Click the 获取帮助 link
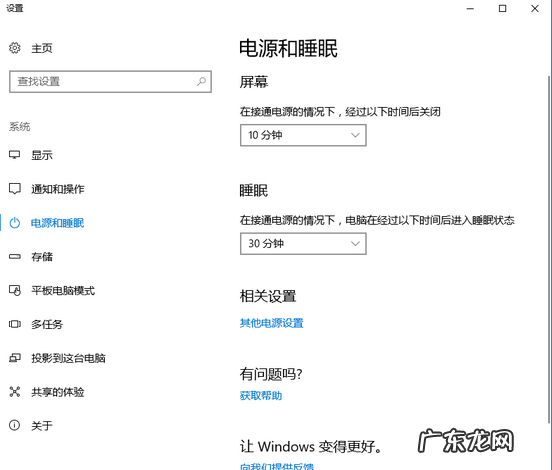Image resolution: width=552 pixels, height=470 pixels. click(x=261, y=396)
